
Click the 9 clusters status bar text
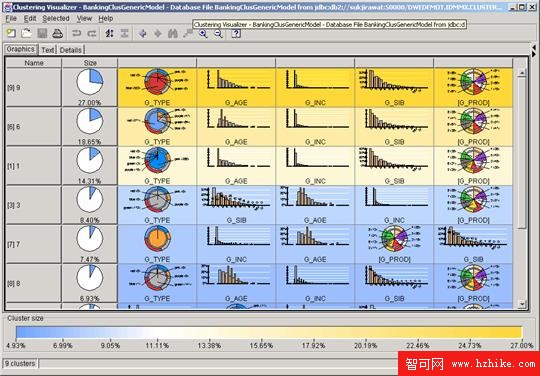coord(20,363)
